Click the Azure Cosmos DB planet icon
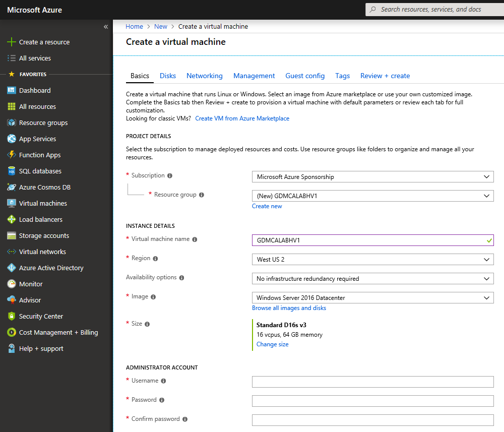 [x=11, y=187]
